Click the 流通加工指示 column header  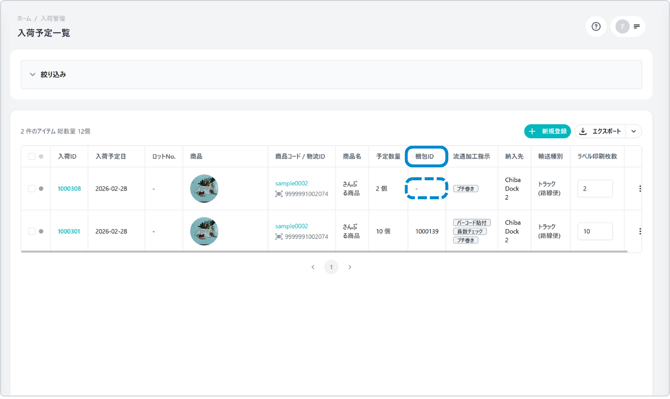click(471, 156)
